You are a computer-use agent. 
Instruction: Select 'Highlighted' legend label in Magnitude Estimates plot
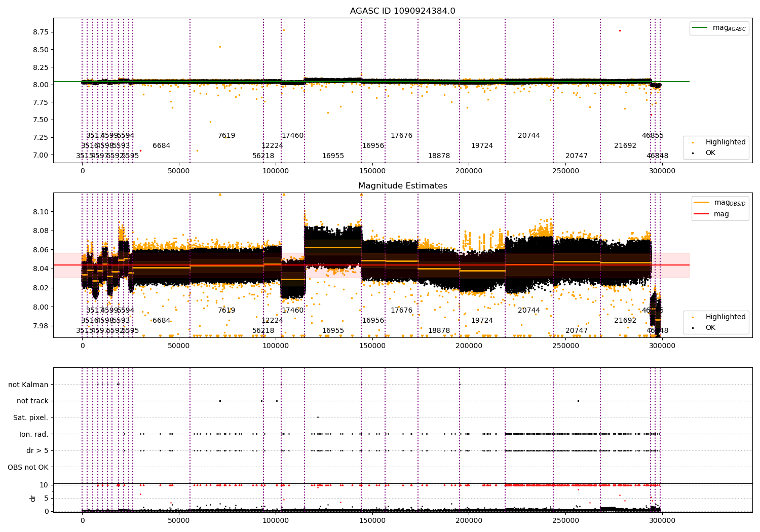726,317
